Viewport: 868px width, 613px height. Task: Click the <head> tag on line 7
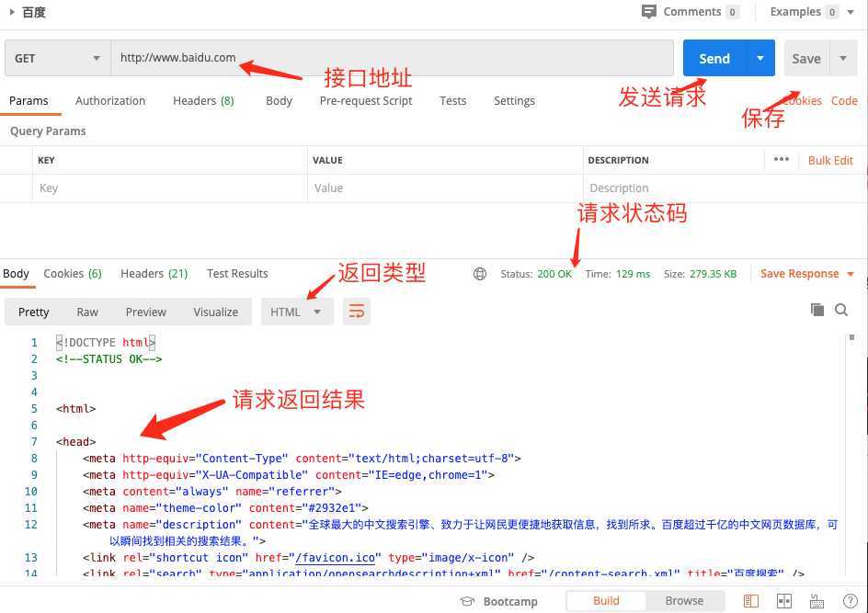[75, 441]
